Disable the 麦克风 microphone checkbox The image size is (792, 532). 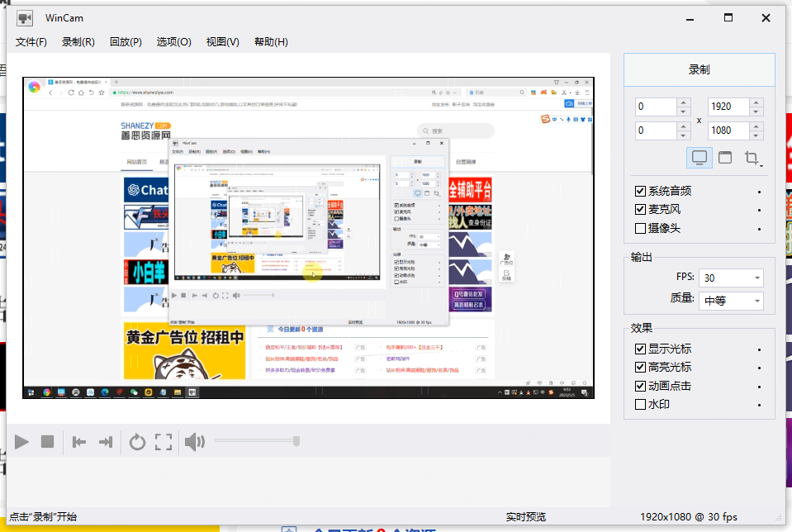(640, 210)
